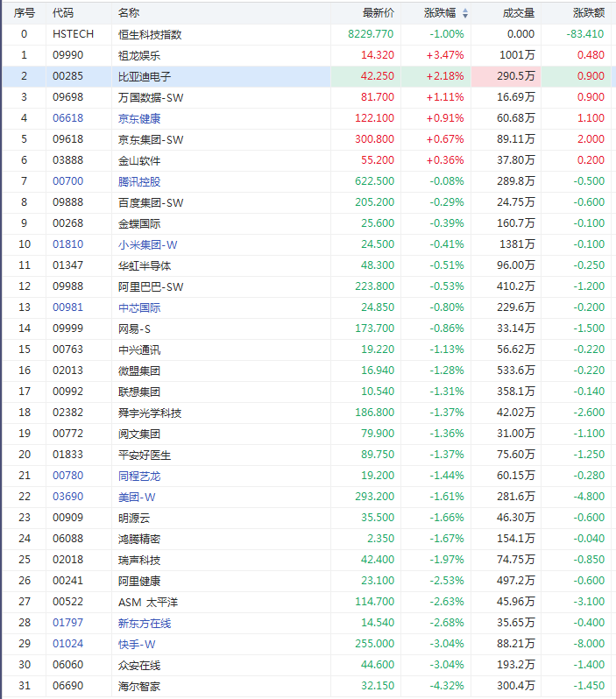Open the 快手-W stock link

point(137,644)
